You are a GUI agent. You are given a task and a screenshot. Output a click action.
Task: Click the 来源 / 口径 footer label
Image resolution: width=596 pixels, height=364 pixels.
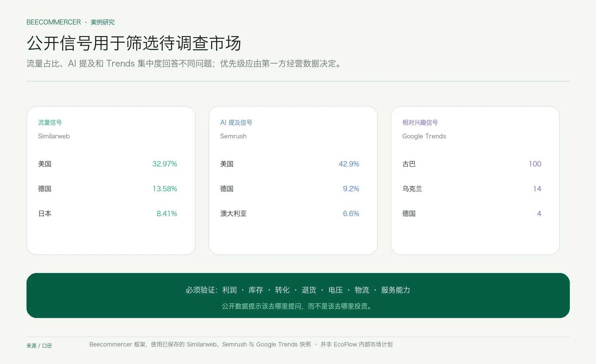(39, 345)
